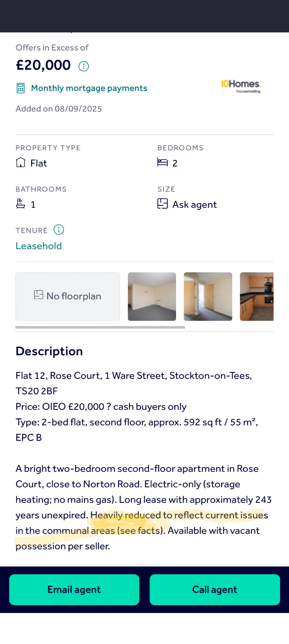The image size is (289, 644).
Task: Open the empty room photo thumbnail
Action: pyautogui.click(x=152, y=296)
